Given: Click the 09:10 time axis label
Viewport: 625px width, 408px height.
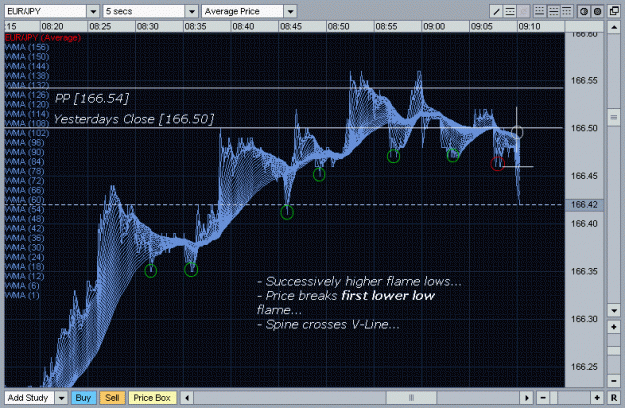Looking at the screenshot, I should click(x=529, y=27).
